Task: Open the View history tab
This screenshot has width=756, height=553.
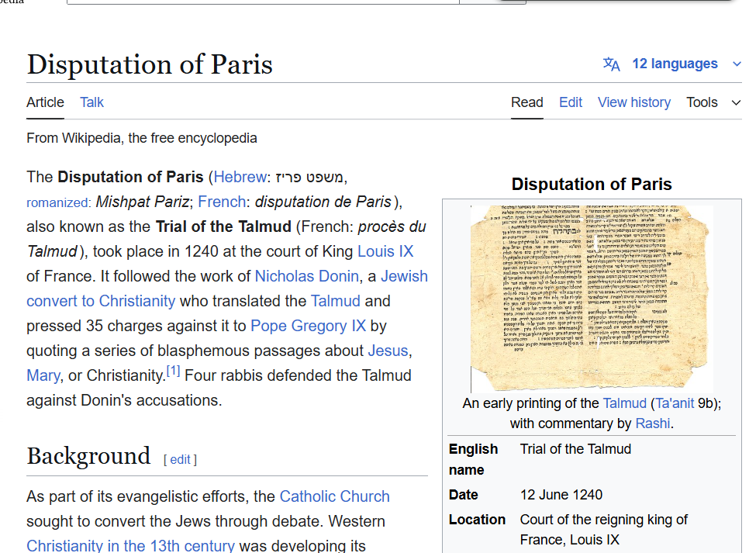Action: point(634,102)
